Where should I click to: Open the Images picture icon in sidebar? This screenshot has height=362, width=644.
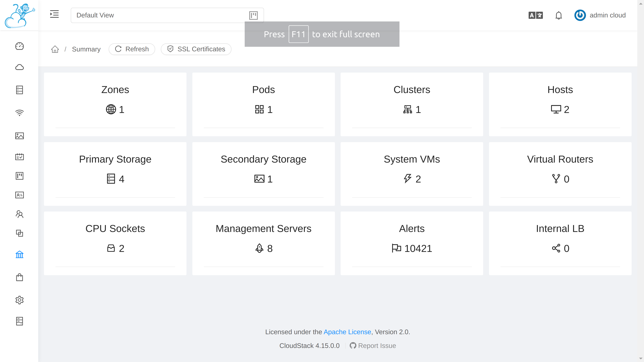[19, 136]
